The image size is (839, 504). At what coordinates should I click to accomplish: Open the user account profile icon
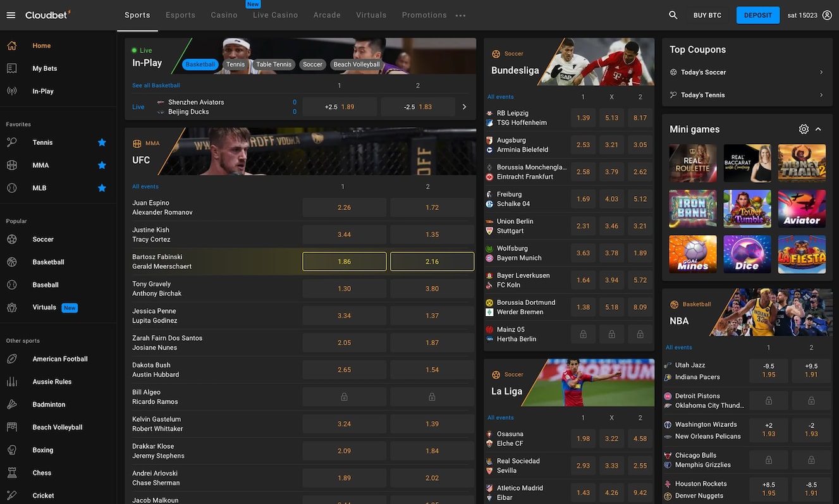pos(827,15)
